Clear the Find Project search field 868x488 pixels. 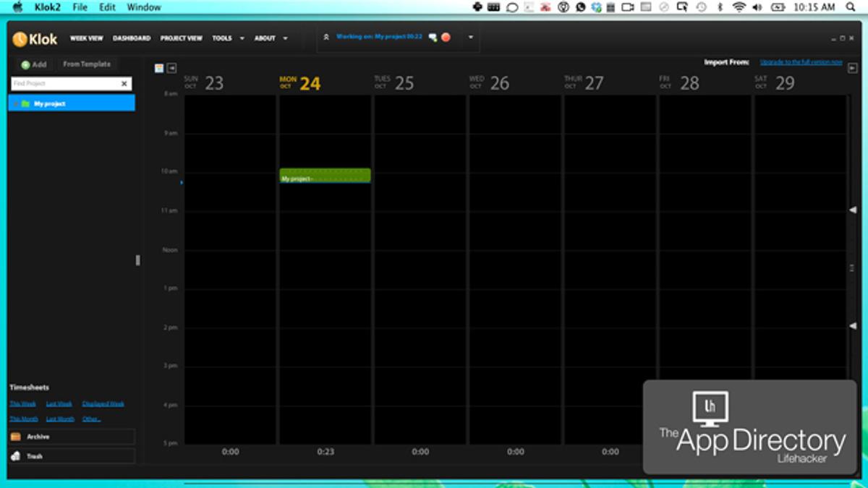tap(124, 84)
